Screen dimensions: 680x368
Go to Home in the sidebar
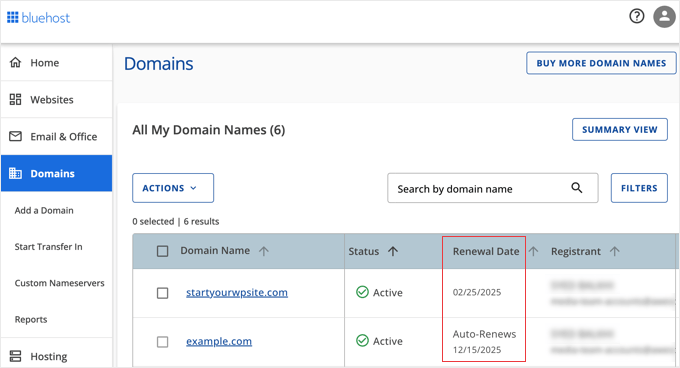[56, 62]
